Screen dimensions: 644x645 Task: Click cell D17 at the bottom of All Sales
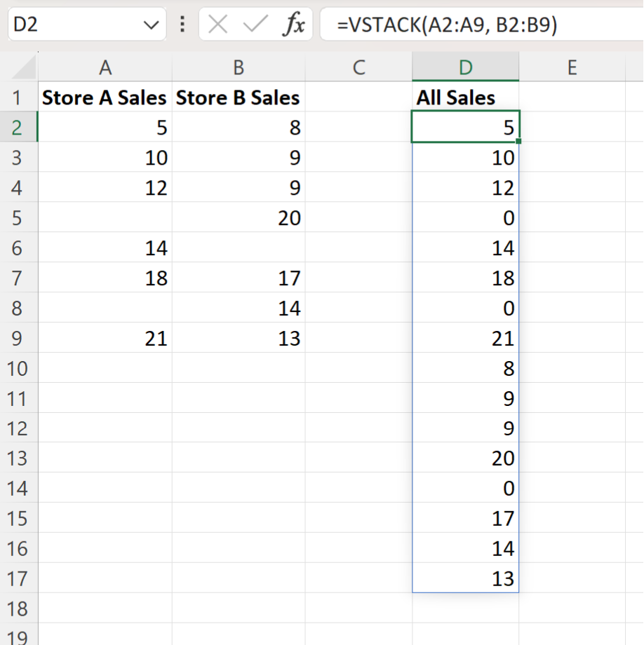tap(465, 579)
